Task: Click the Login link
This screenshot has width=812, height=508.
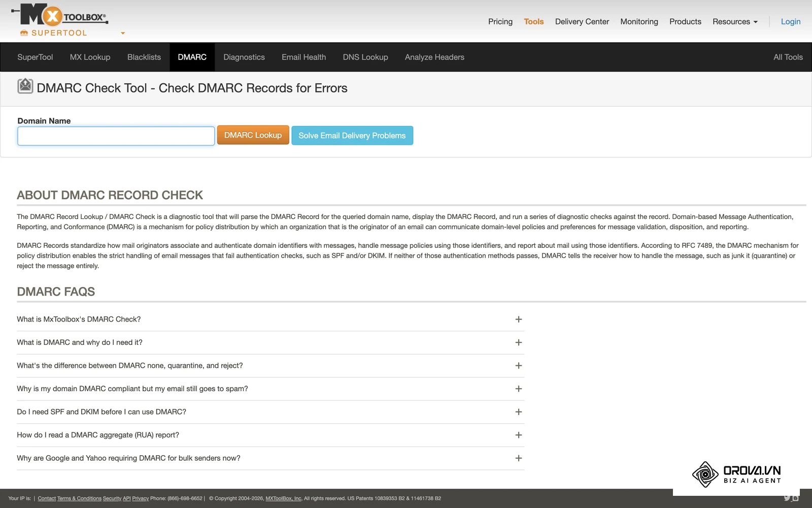Action: click(791, 21)
